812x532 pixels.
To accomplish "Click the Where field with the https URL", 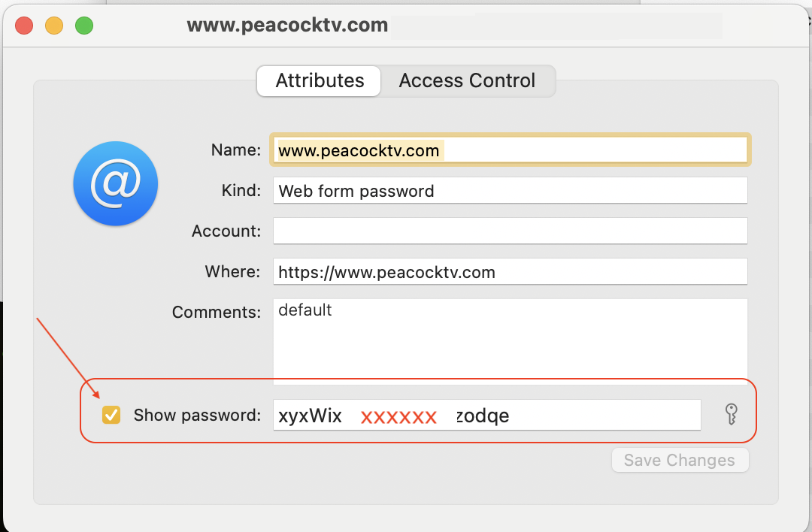I will coord(510,271).
